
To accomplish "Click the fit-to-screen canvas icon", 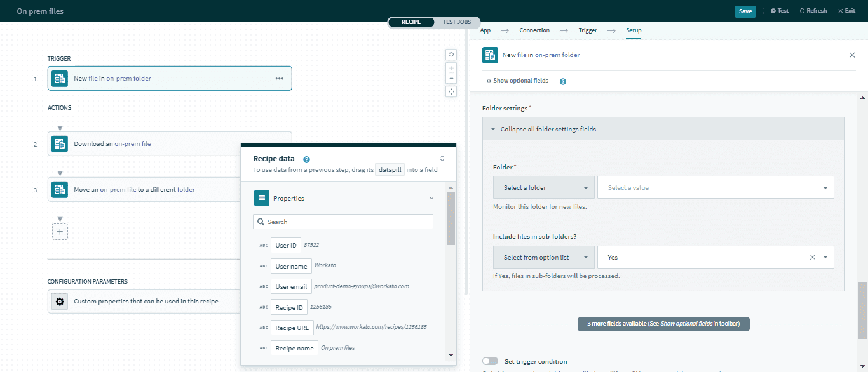I will [x=451, y=91].
